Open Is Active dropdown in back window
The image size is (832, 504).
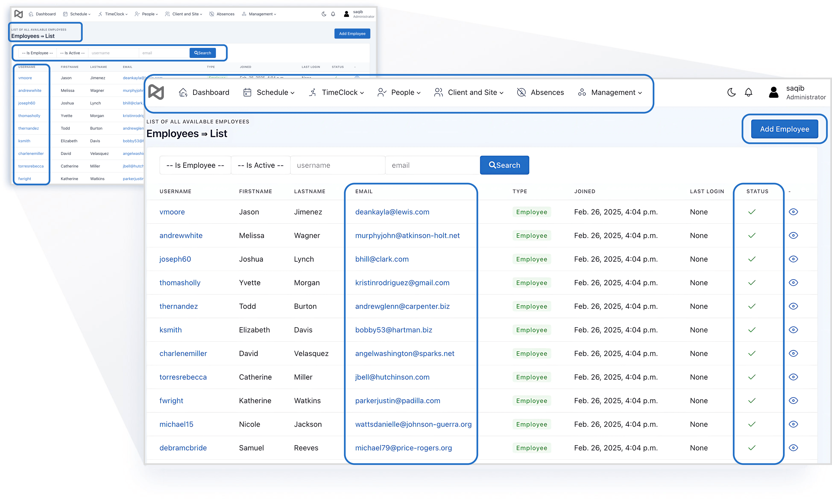tap(72, 53)
